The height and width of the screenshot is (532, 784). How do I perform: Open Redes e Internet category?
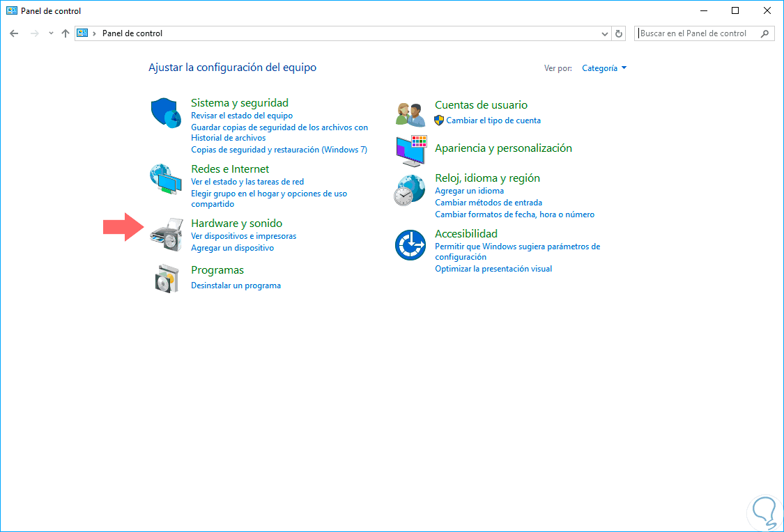tap(230, 169)
